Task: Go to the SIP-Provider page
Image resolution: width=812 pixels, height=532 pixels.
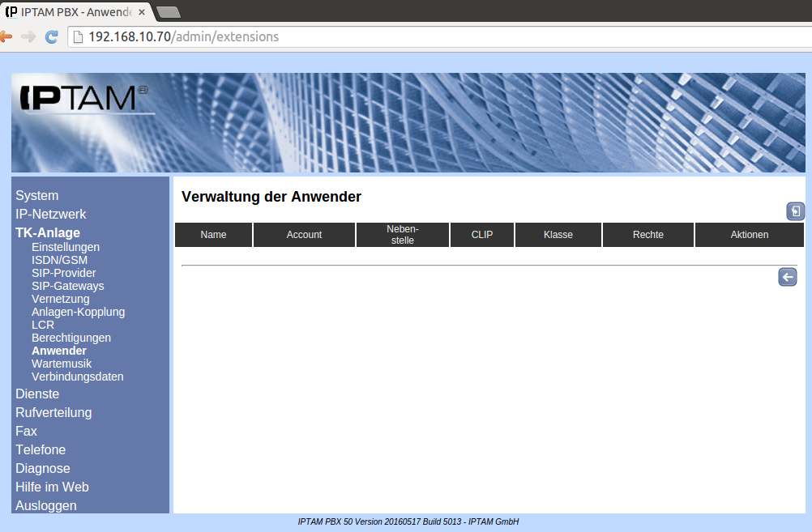Action: coord(64,273)
